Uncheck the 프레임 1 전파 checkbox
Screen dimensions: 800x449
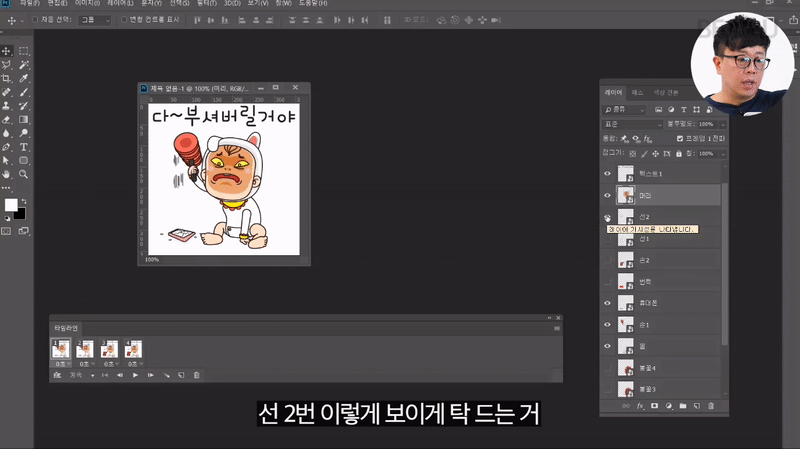(x=680, y=138)
